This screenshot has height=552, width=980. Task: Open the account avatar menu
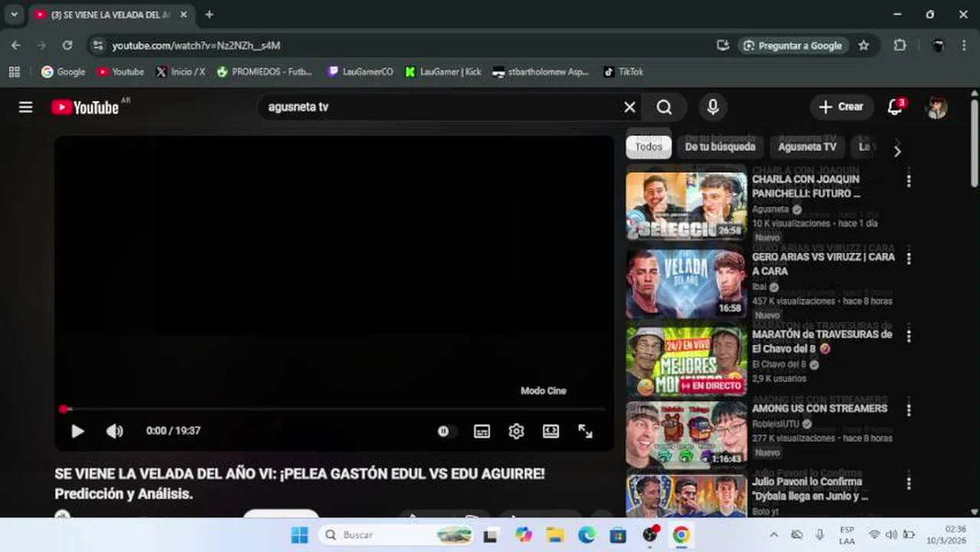tap(936, 107)
